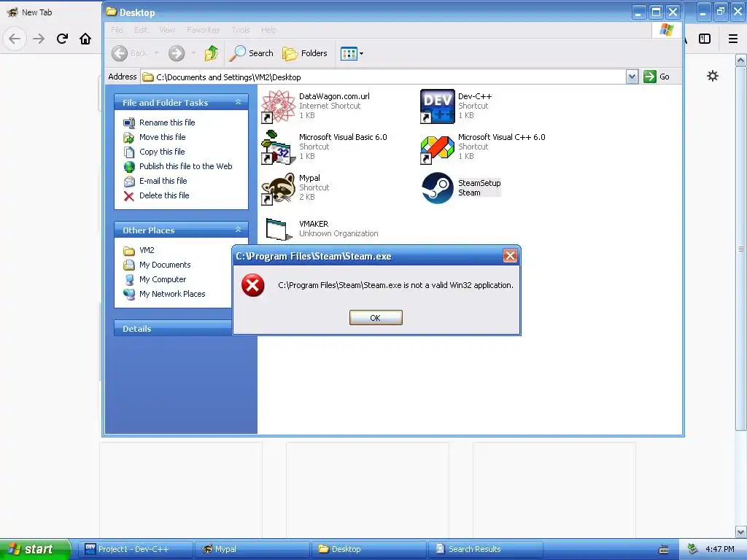Click the browser back arrow in Mypal
The height and width of the screenshot is (560, 747).
tap(15, 39)
